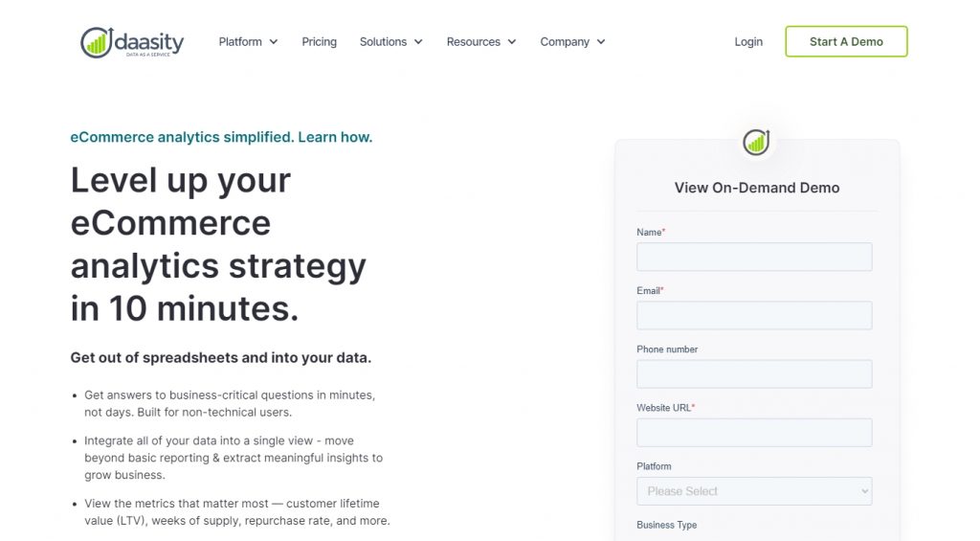Focus the Website URL field
Viewport: 980px width, 541px height.
(x=754, y=433)
